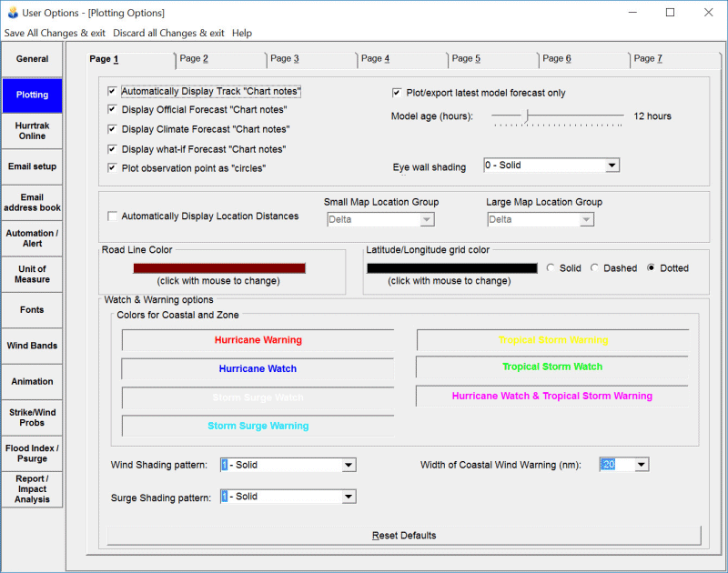Image resolution: width=728 pixels, height=573 pixels.
Task: Toggle Plot/export latest model forecast only
Action: pos(398,93)
